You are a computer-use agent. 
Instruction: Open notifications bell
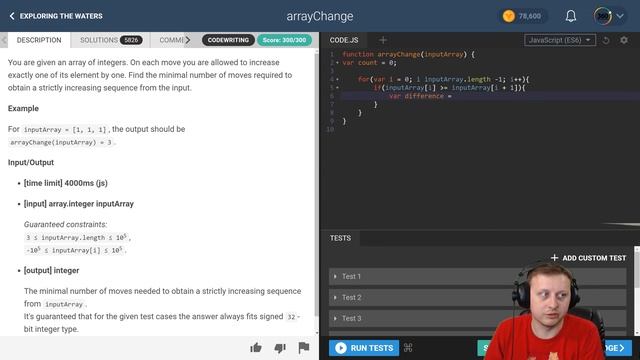(x=571, y=16)
